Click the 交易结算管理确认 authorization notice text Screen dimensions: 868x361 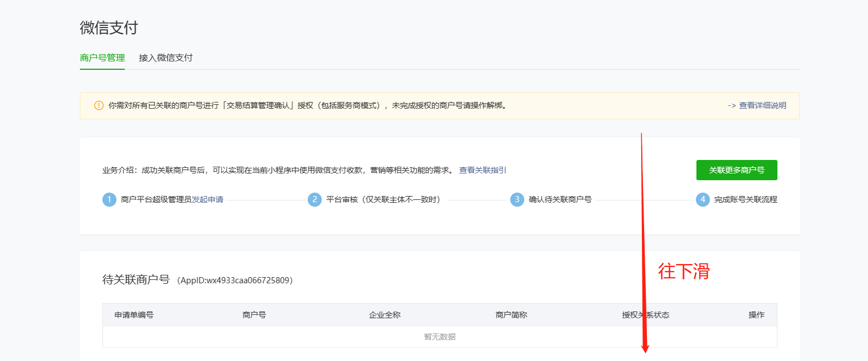point(308,105)
